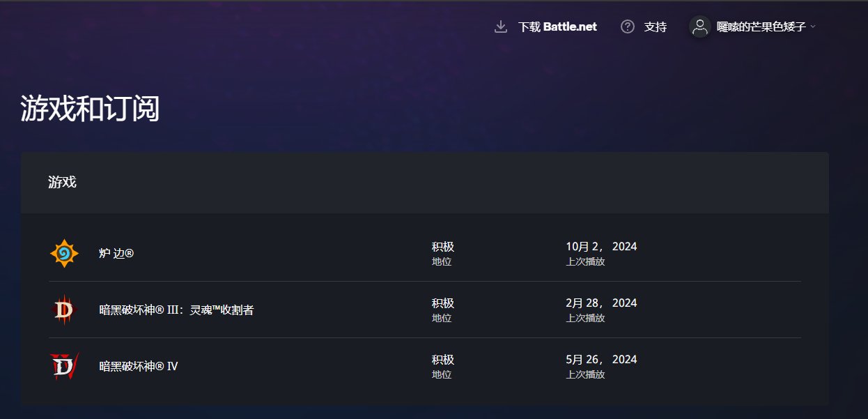Click the 10月 2, 2024 last played date
Screen dimensions: 868x419
click(601, 247)
